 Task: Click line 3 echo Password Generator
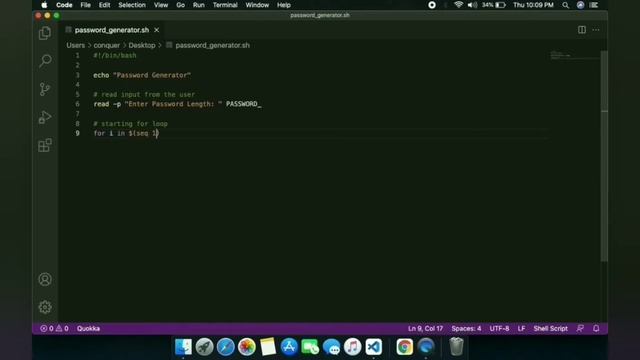pyautogui.click(x=142, y=75)
